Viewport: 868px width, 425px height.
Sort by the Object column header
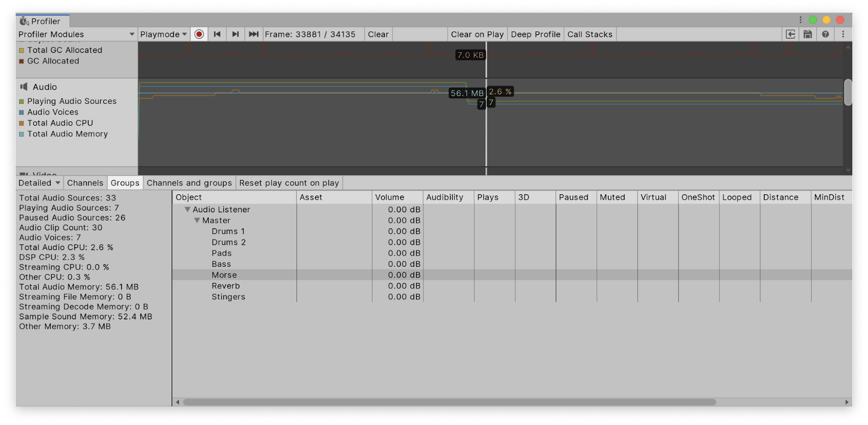234,197
